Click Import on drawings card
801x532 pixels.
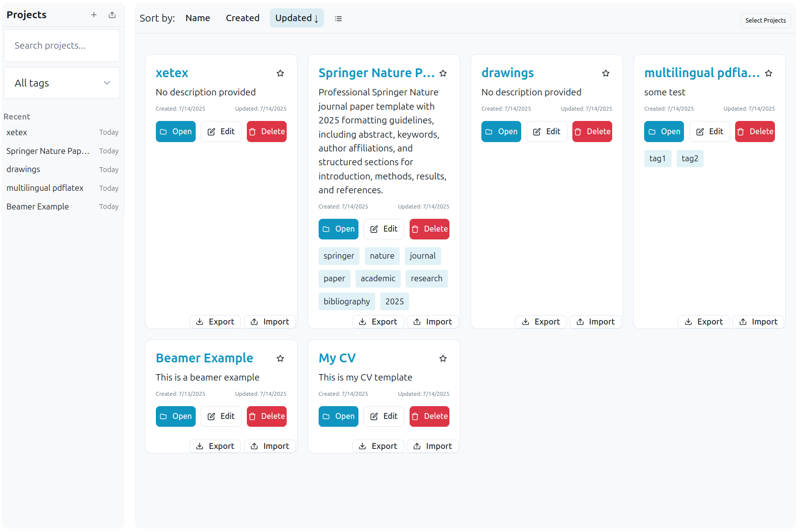595,322
